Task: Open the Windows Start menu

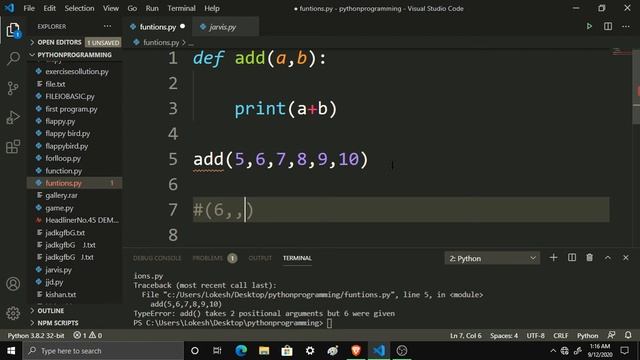Action: (11, 351)
